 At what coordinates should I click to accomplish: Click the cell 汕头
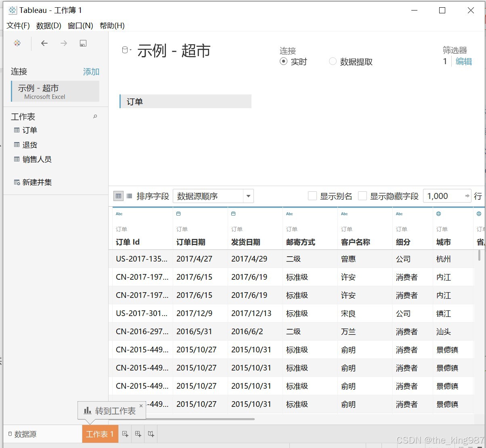click(x=444, y=331)
